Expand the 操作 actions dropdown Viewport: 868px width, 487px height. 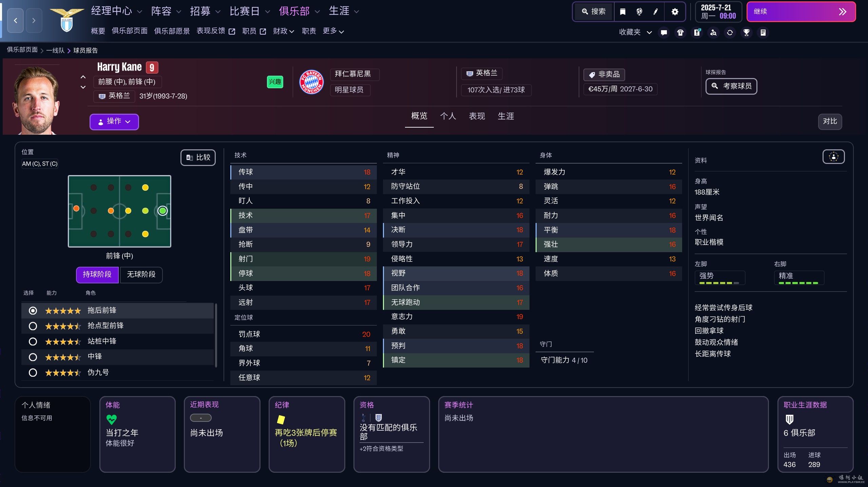[114, 121]
